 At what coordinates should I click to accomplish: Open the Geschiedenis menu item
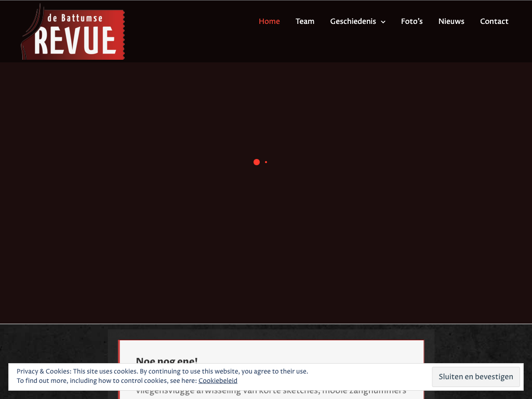coord(353,21)
